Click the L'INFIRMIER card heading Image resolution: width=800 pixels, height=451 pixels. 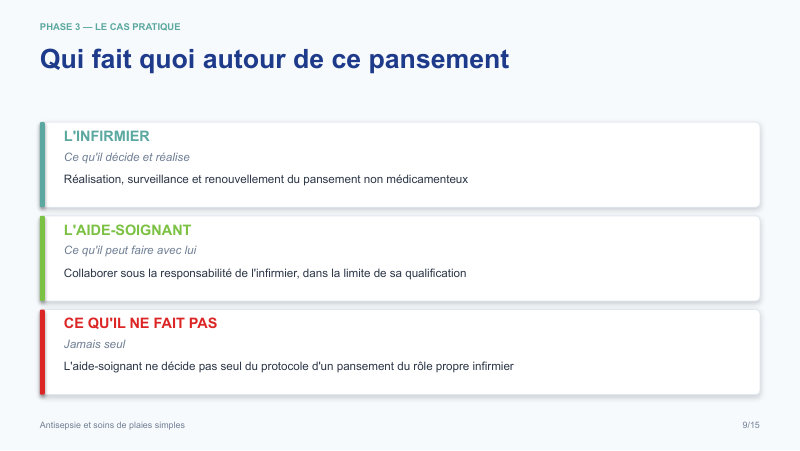[x=107, y=136]
